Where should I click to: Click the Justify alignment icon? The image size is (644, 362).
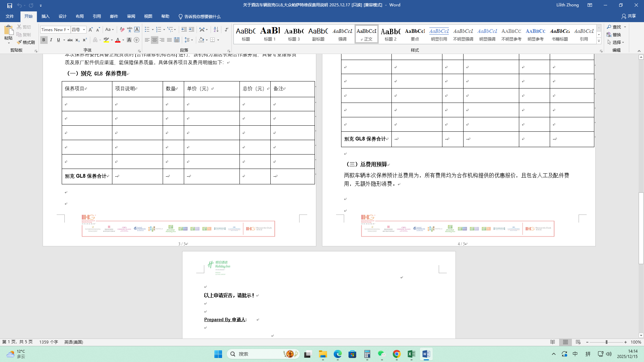click(x=169, y=40)
